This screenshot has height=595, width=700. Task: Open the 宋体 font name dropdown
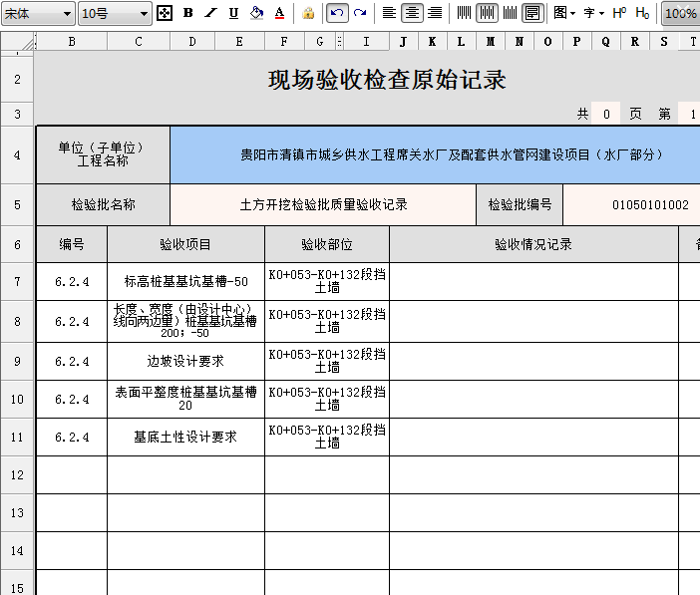pyautogui.click(x=67, y=13)
